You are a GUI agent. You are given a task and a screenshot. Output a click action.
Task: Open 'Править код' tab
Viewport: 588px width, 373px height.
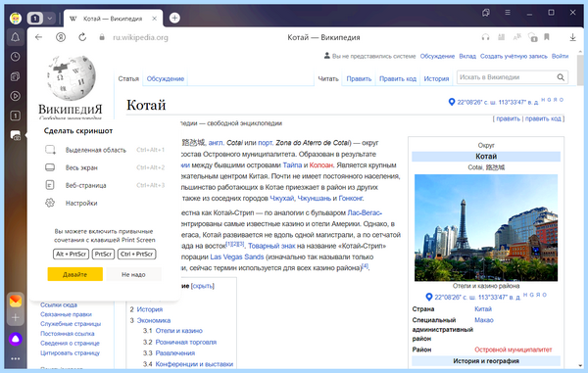pyautogui.click(x=398, y=78)
